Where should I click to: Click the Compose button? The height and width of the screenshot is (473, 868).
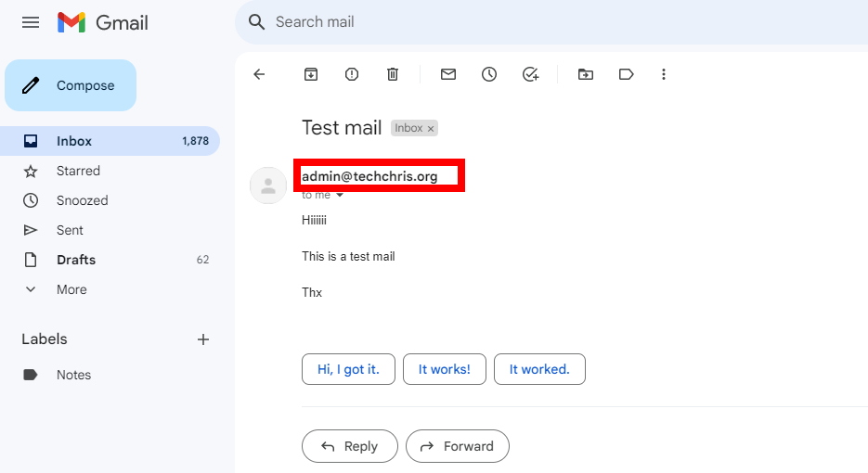coord(71,85)
